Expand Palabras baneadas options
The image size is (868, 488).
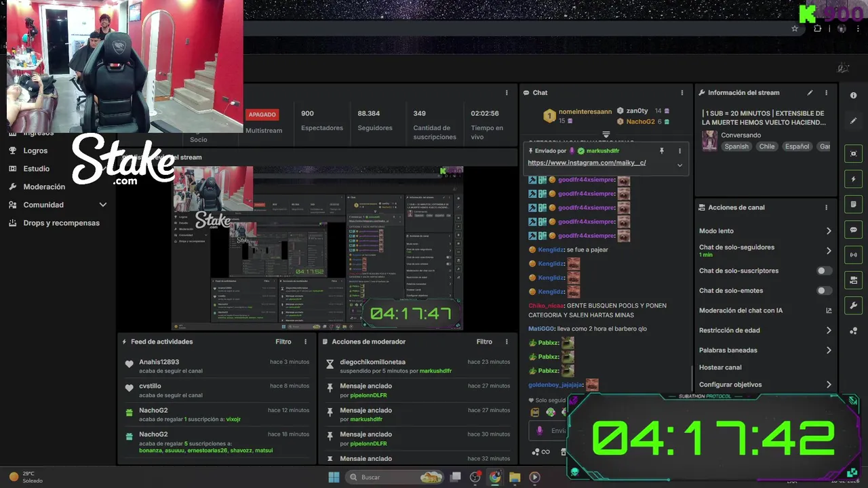click(x=828, y=350)
